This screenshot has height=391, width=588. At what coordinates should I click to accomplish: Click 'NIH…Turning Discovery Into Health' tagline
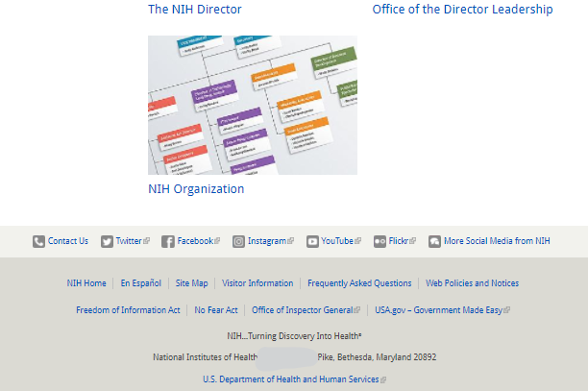(294, 336)
